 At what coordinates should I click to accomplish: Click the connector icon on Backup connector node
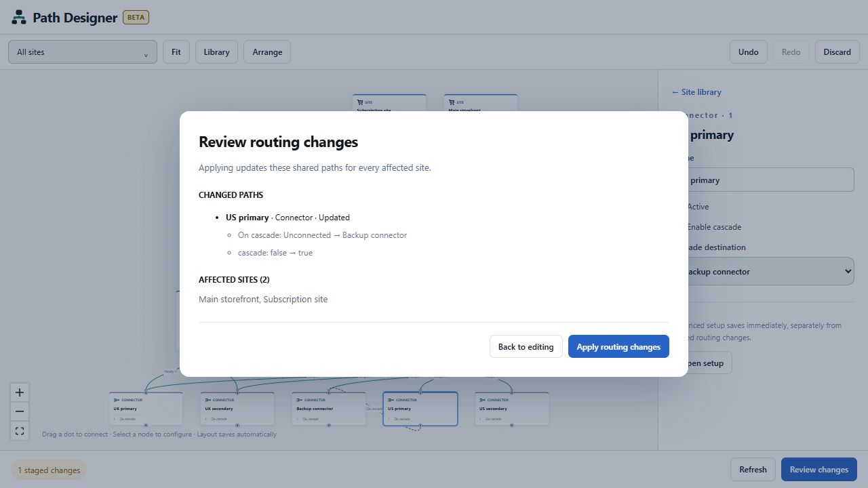(x=300, y=400)
